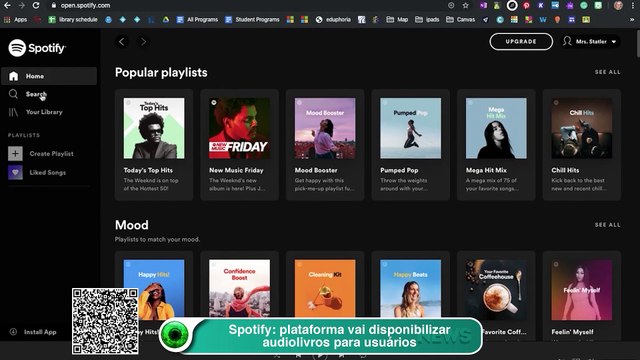Click the Install App download icon
This screenshot has height=360, width=640.
tap(13, 331)
